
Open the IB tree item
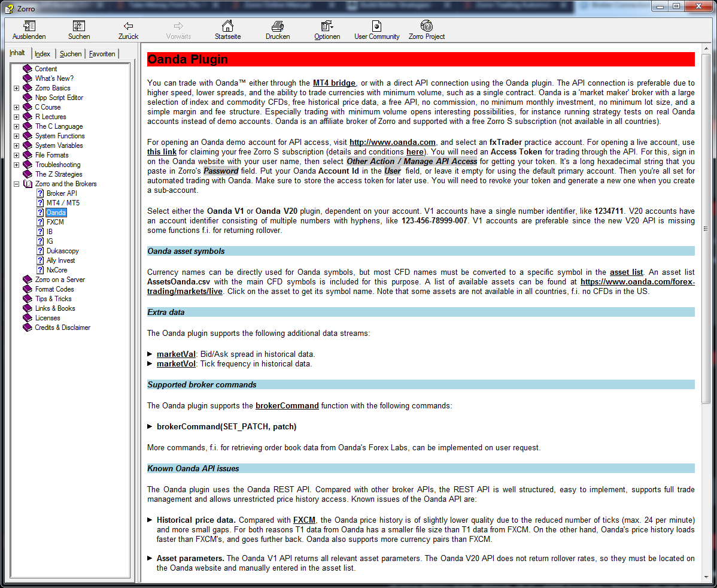(50, 232)
